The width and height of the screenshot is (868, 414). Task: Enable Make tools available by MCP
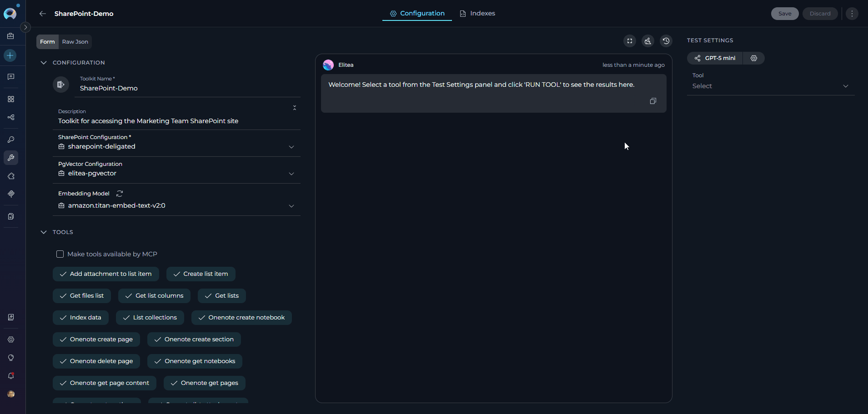[x=60, y=254]
